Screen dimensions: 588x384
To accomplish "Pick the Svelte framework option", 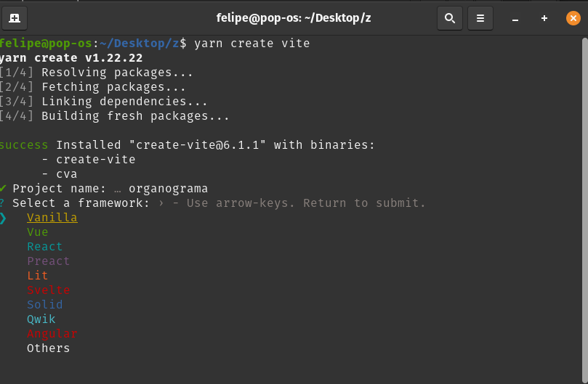I will [x=49, y=290].
